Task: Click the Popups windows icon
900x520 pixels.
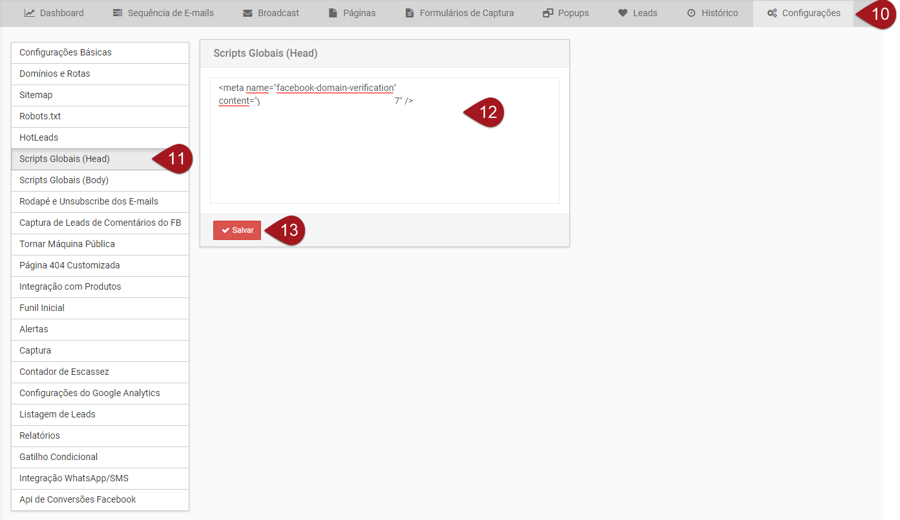Action: pyautogui.click(x=548, y=14)
